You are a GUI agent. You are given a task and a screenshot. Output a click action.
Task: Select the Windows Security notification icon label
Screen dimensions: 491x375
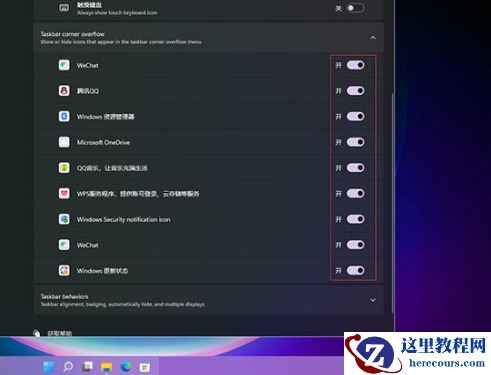coord(124,219)
